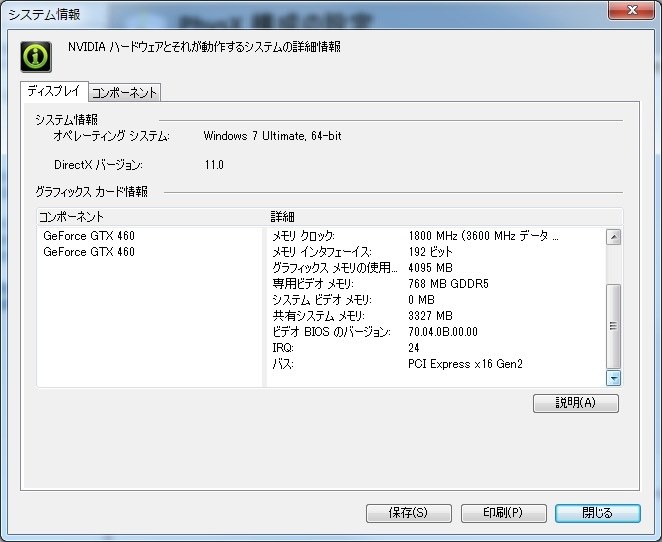Close the システム情報 window with X

(631, 10)
